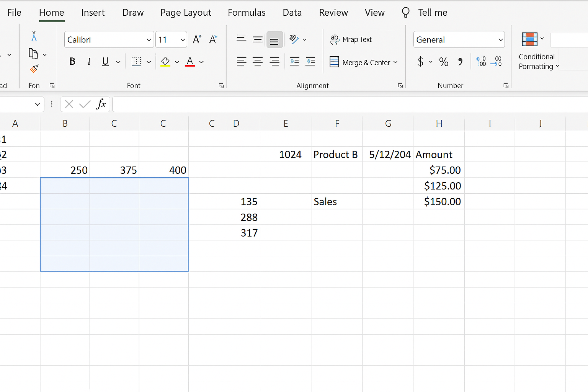Open the General number format dropdown

(x=500, y=40)
